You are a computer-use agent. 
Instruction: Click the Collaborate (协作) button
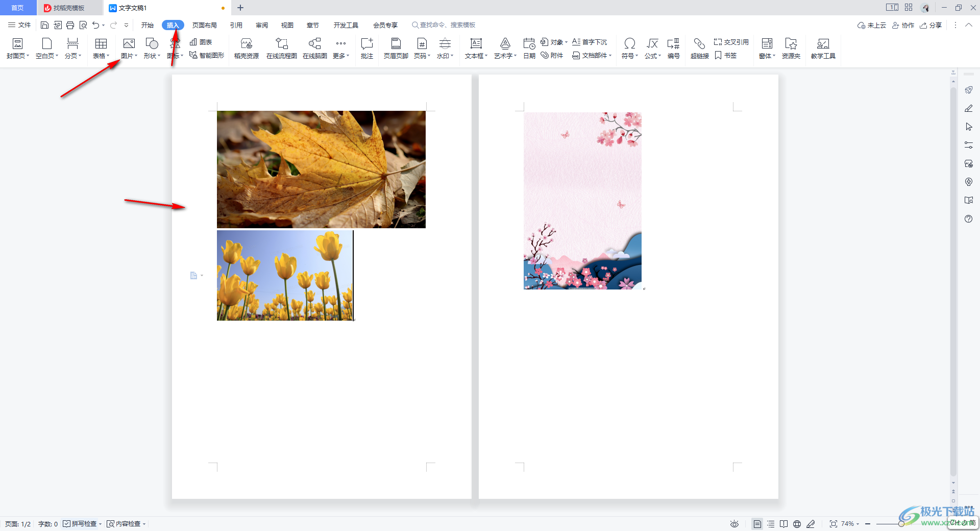903,25
